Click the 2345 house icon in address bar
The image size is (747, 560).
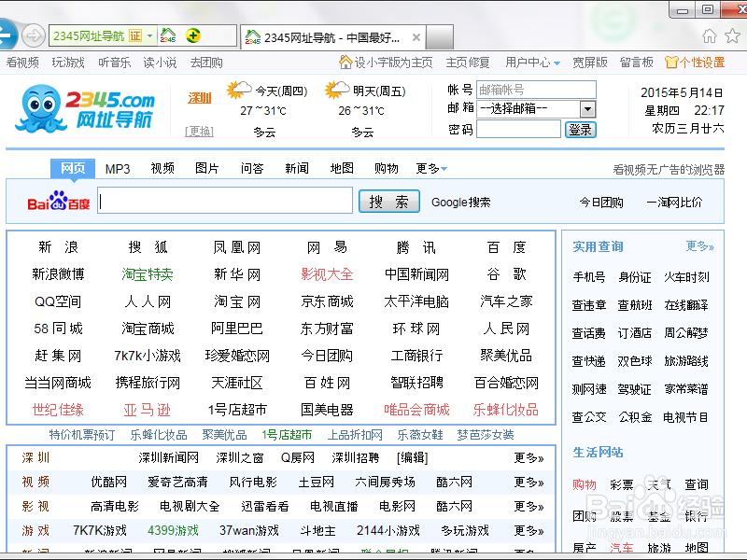[168, 35]
